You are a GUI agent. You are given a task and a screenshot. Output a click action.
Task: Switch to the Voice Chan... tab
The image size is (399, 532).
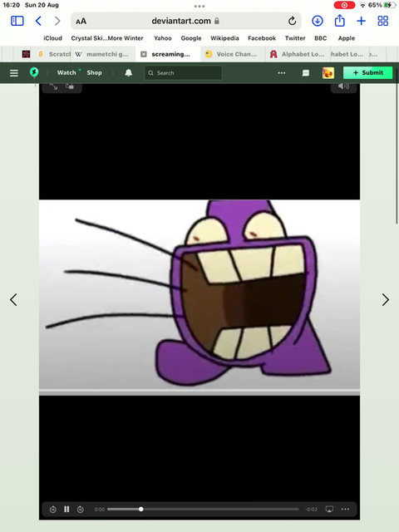[x=233, y=54]
